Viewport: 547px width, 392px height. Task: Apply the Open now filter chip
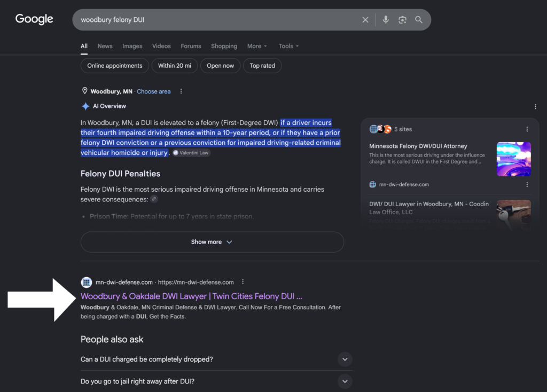[221, 66]
